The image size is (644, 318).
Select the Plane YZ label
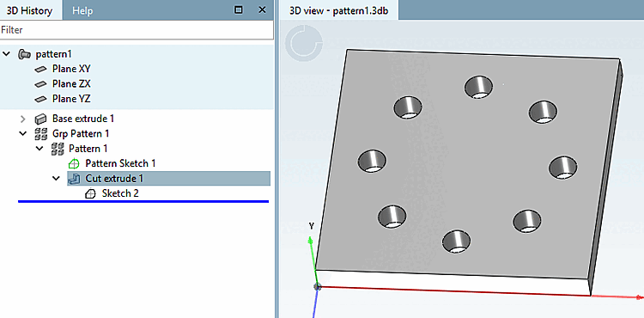click(x=71, y=99)
